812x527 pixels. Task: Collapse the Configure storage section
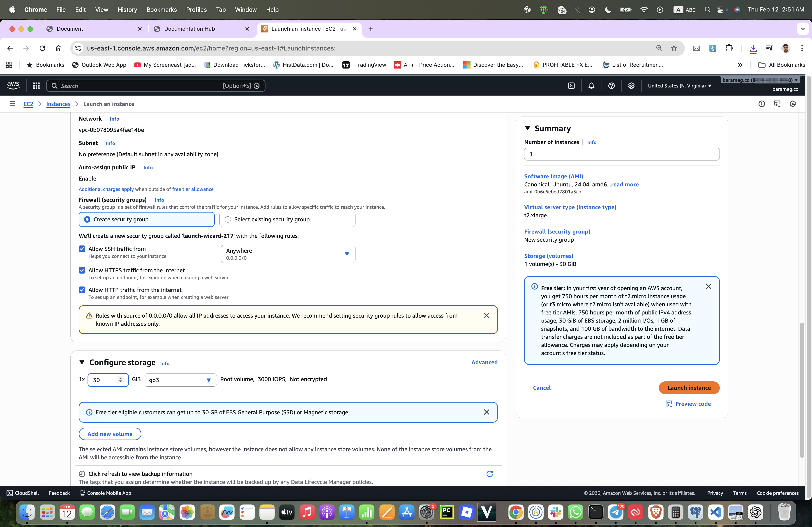coord(82,362)
